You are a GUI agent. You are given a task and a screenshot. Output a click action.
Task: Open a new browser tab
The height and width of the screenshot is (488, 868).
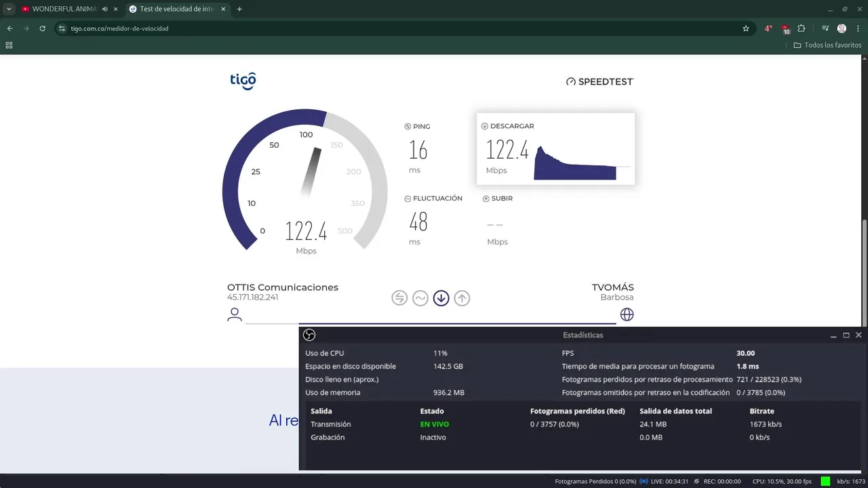[239, 9]
